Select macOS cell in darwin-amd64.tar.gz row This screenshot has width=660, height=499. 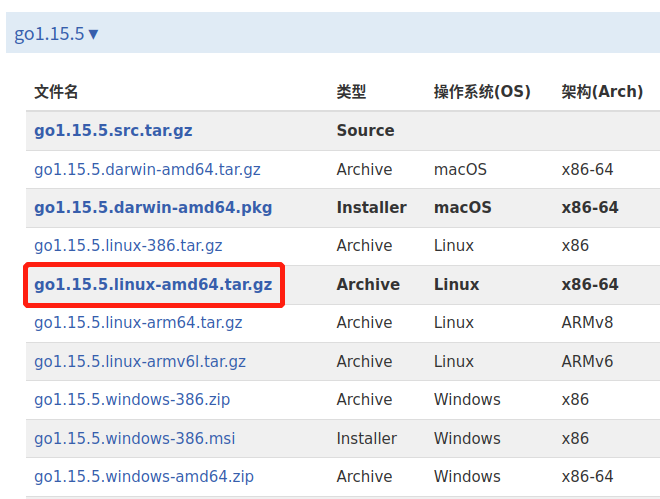(460, 170)
